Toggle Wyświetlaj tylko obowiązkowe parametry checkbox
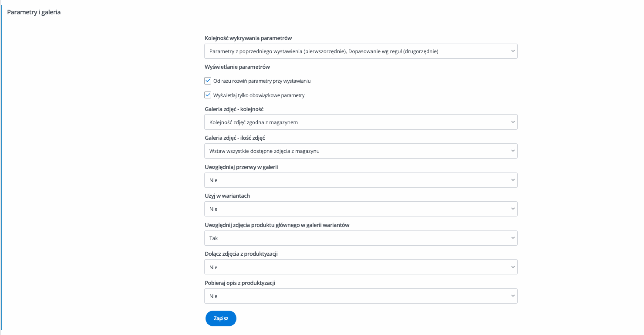 coord(208,95)
